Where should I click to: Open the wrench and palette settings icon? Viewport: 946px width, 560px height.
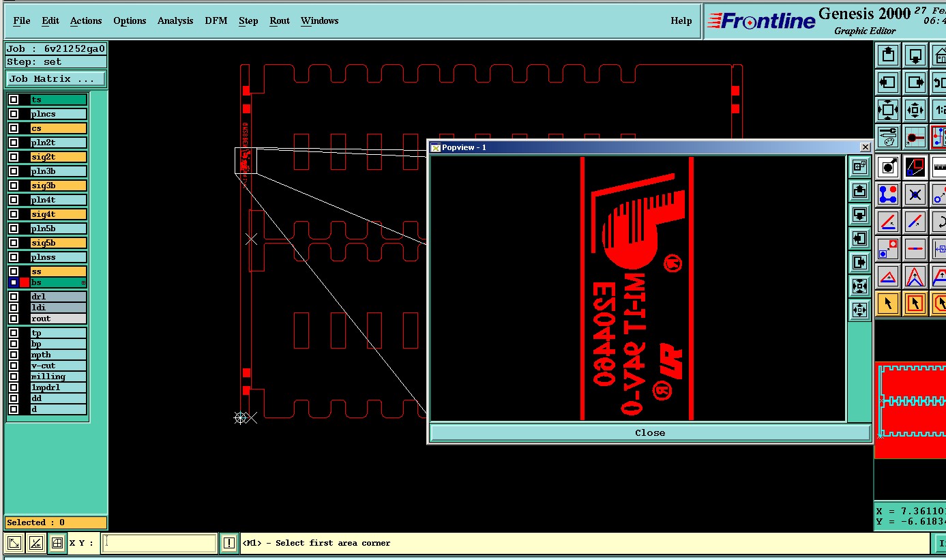click(x=887, y=136)
